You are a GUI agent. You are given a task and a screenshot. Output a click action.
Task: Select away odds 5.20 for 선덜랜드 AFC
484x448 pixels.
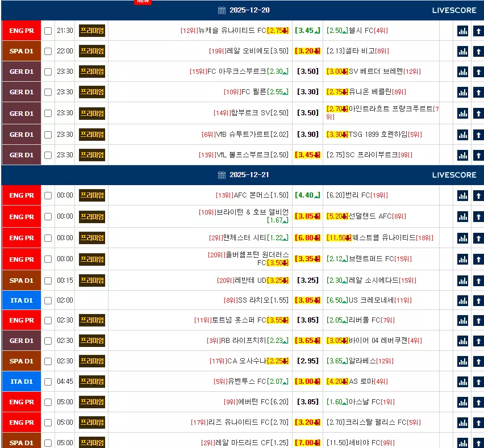click(337, 216)
